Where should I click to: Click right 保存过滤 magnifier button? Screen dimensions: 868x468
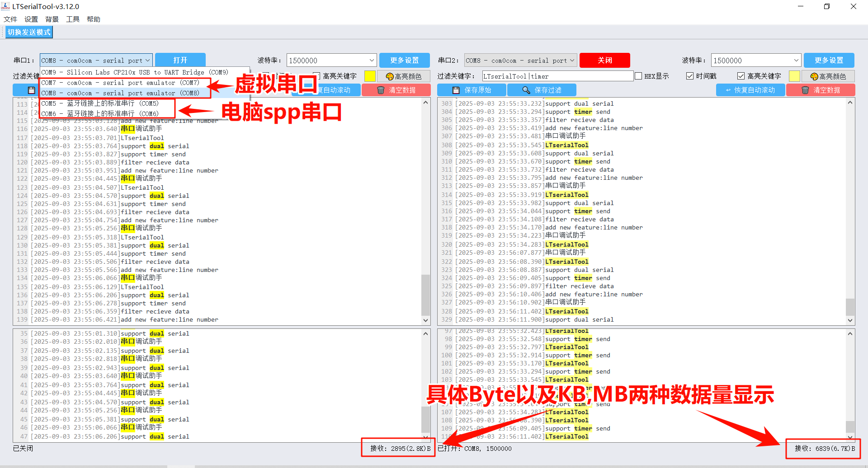click(x=542, y=90)
